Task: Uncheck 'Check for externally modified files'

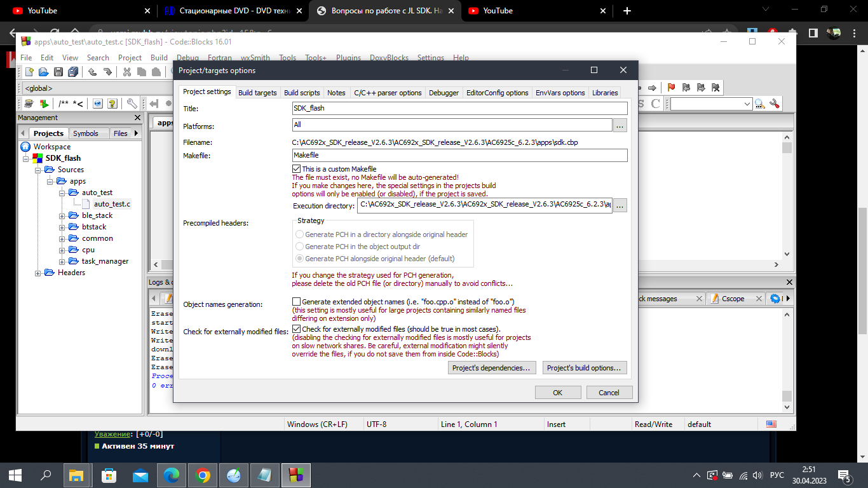Action: 297,329
